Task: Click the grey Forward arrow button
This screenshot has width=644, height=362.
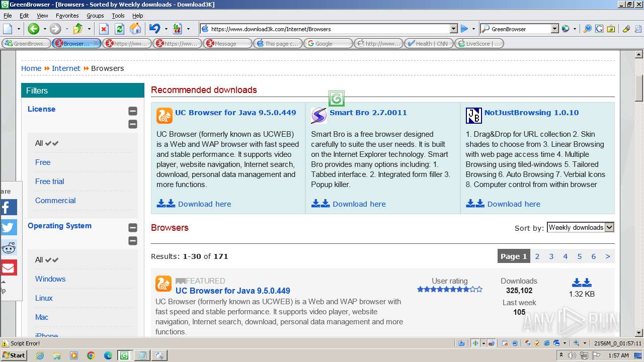Action: (x=55, y=29)
